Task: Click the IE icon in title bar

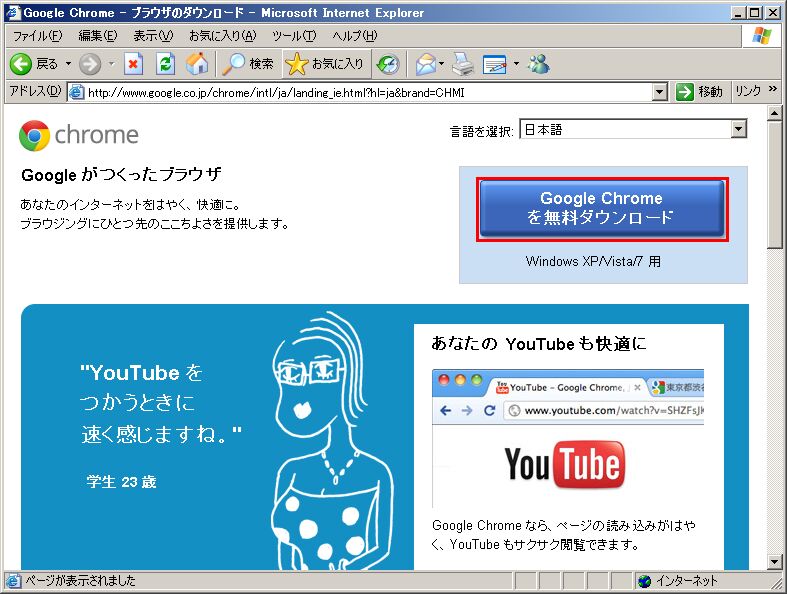Action: [13, 13]
